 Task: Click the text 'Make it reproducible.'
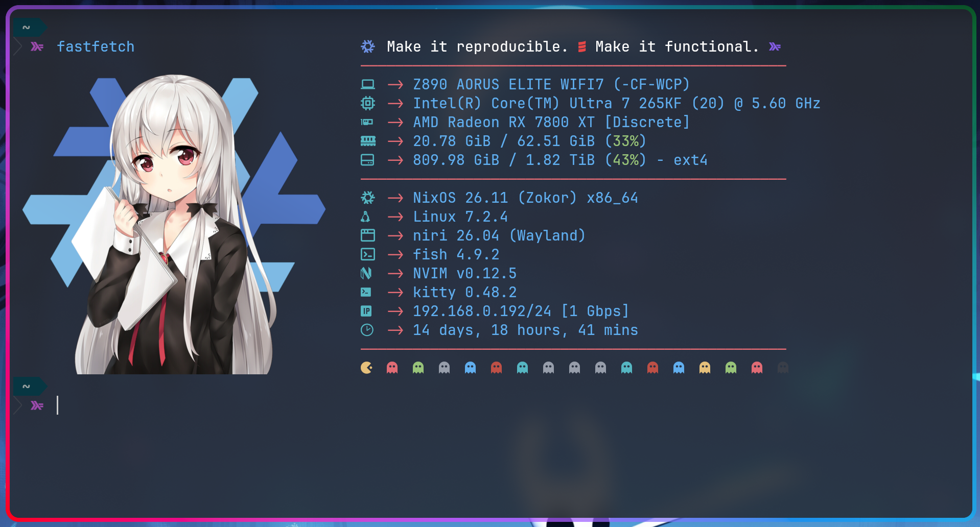[477, 46]
